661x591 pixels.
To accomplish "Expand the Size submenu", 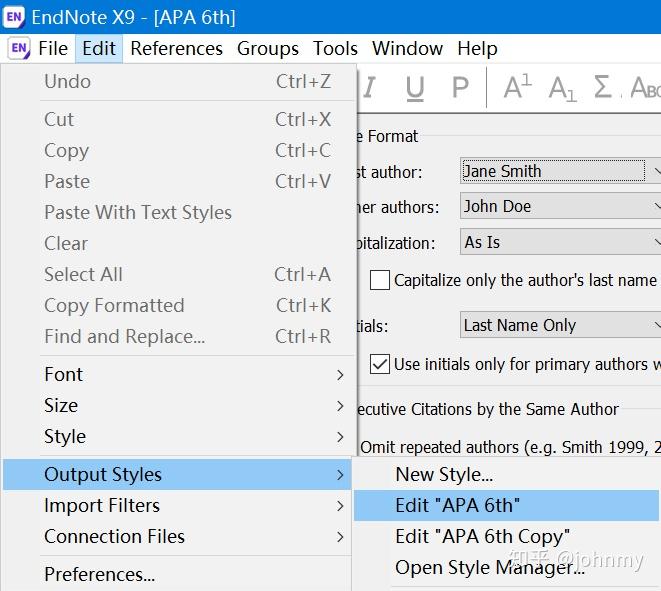I will coord(177,406).
